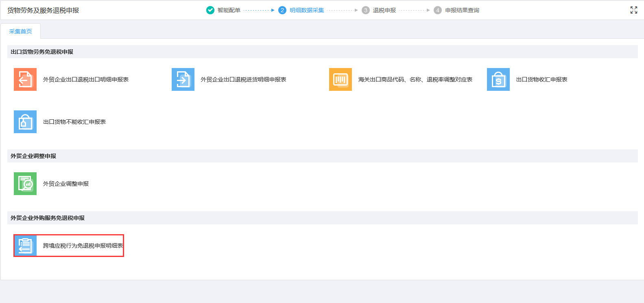Click the shopping bag icon for 出口货物收汇申报表
644x303 pixels.
point(498,79)
